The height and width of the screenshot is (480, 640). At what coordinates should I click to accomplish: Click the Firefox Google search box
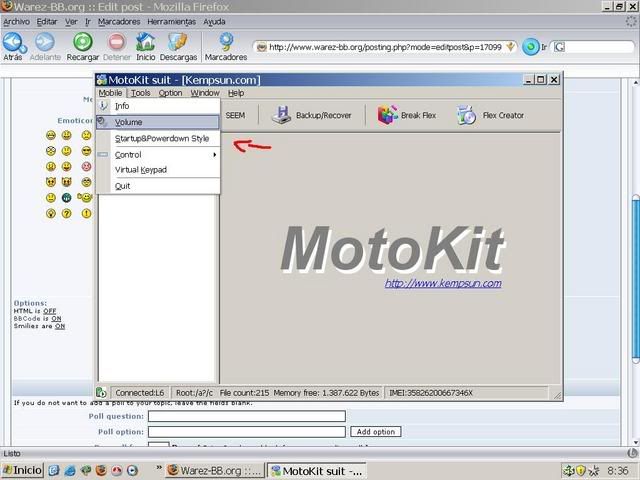(x=592, y=47)
